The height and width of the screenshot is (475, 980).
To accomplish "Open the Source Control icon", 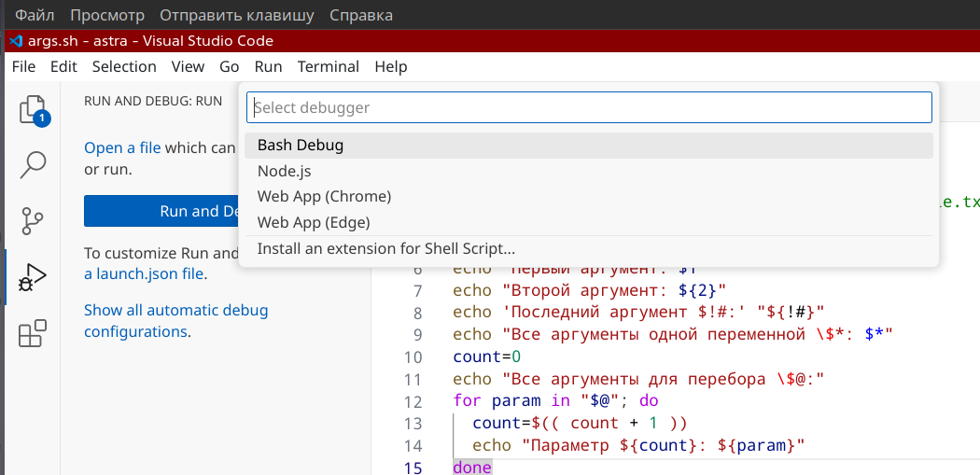I will tap(33, 220).
